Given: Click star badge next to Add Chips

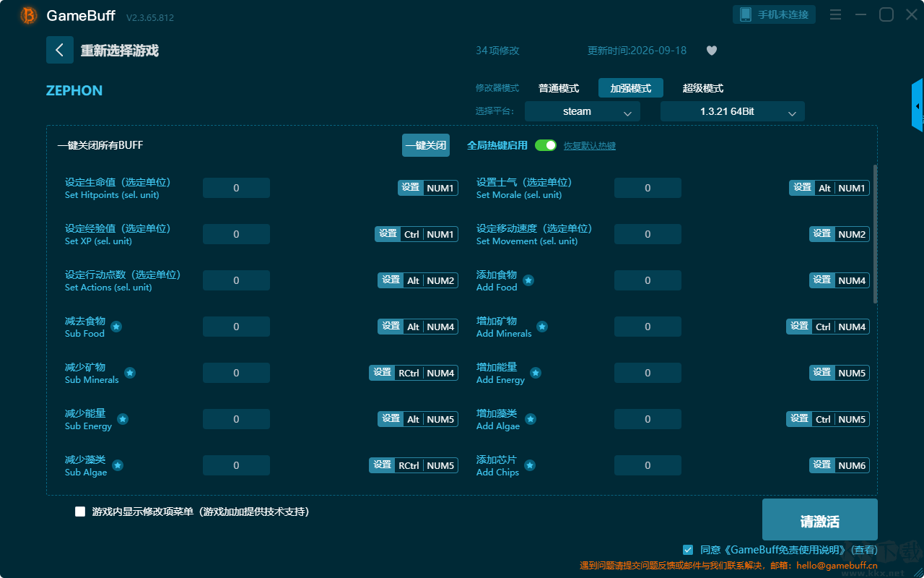Looking at the screenshot, I should point(530,465).
